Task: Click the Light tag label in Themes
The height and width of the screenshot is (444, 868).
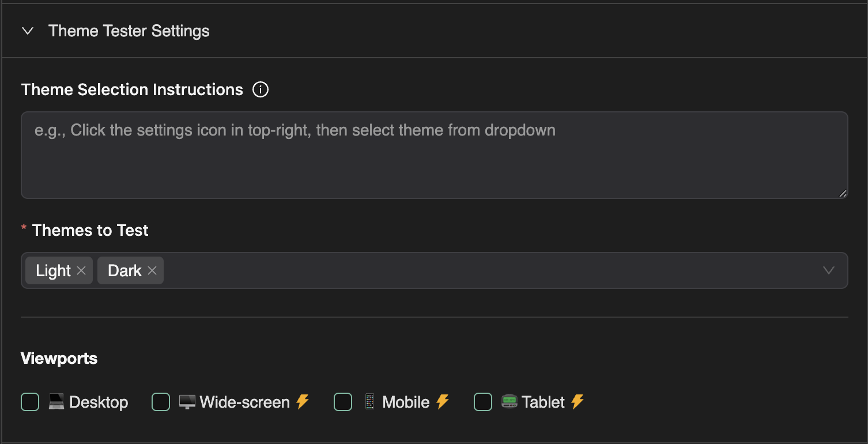Action: (53, 270)
